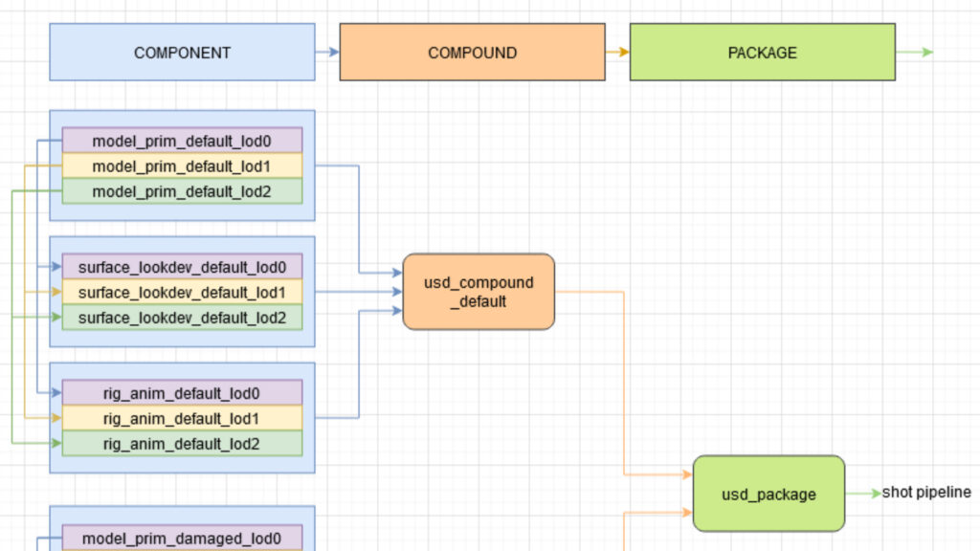Select the rig_anim_default_lod0 node

pyautogui.click(x=182, y=392)
